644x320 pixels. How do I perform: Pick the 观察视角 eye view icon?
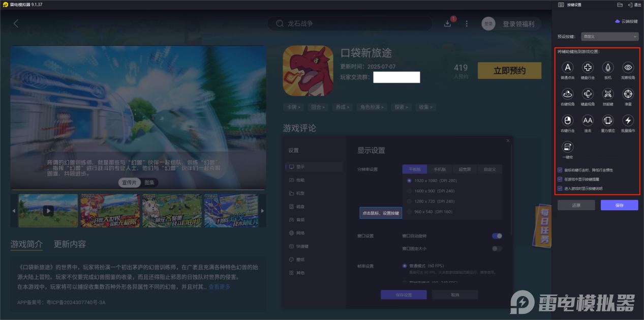point(628,68)
